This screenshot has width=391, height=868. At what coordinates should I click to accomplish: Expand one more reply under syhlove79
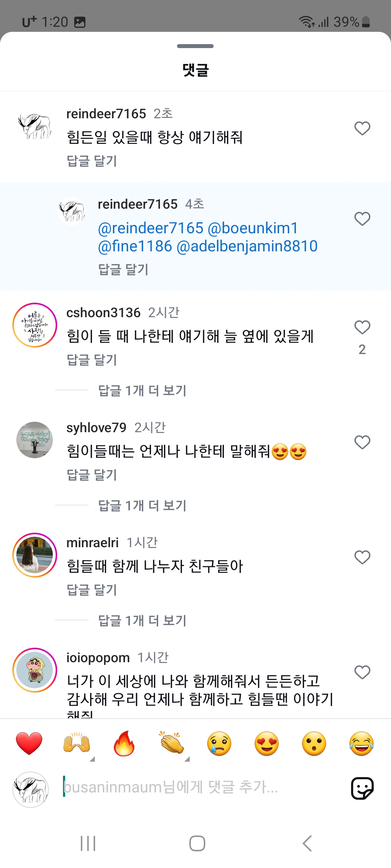142,506
